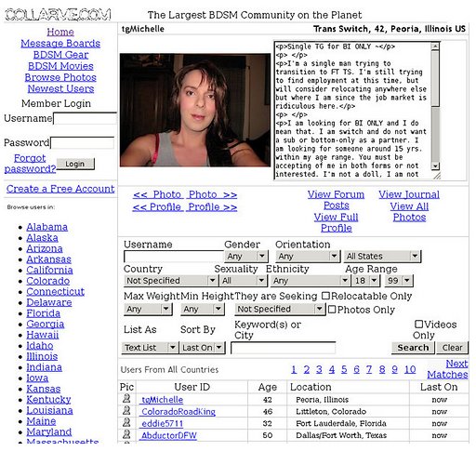Click the Login button
The width and height of the screenshot is (476, 451).
pos(75,164)
